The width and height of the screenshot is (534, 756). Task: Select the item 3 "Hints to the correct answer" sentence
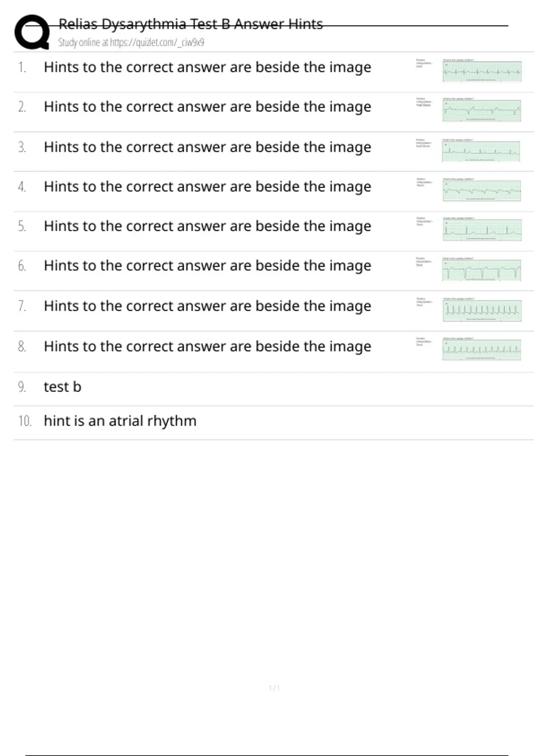pos(207,147)
